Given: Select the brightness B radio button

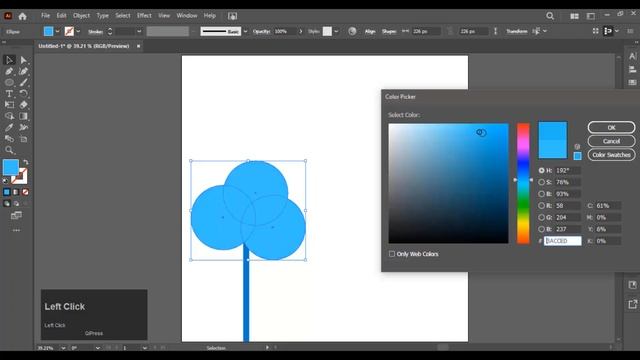Looking at the screenshot, I should [541, 194].
